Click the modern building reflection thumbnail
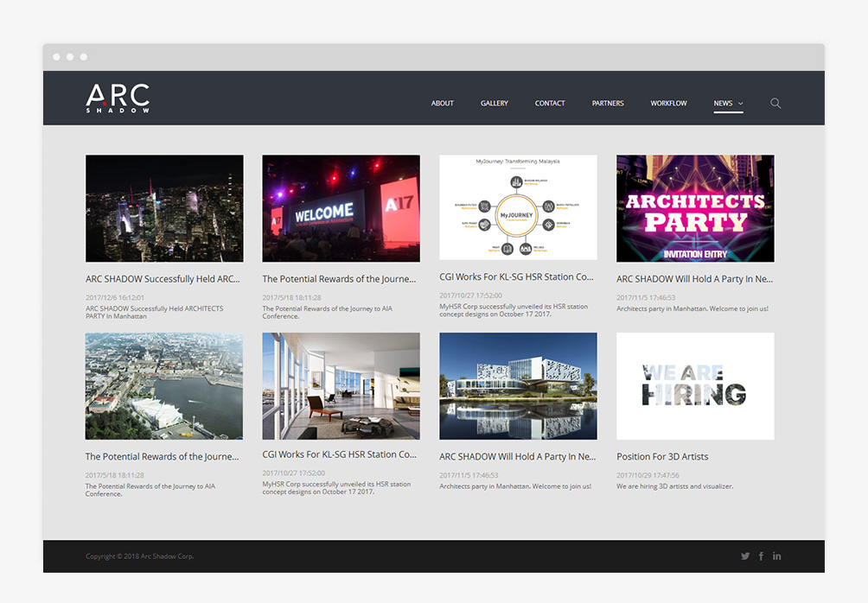Viewport: 868px width, 603px height. point(518,386)
